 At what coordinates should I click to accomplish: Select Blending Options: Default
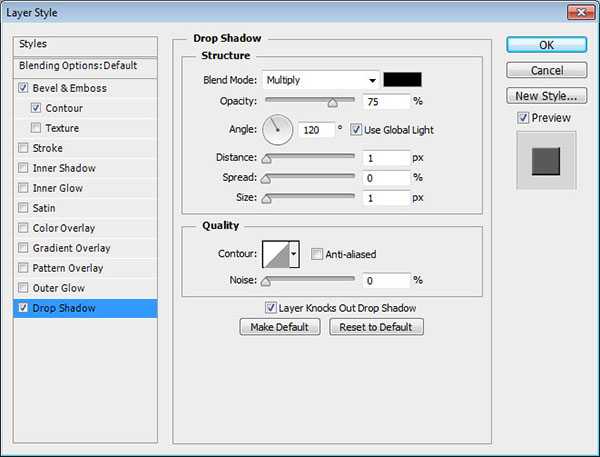pyautogui.click(x=78, y=66)
